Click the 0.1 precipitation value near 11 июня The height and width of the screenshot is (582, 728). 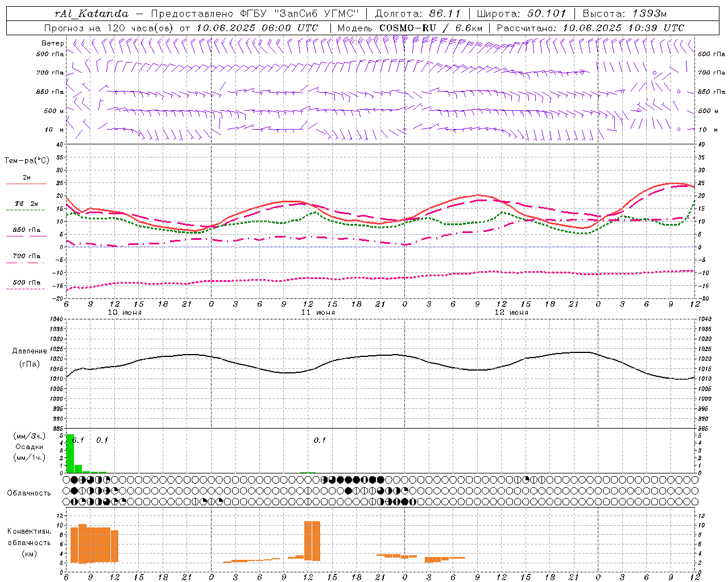320,440
